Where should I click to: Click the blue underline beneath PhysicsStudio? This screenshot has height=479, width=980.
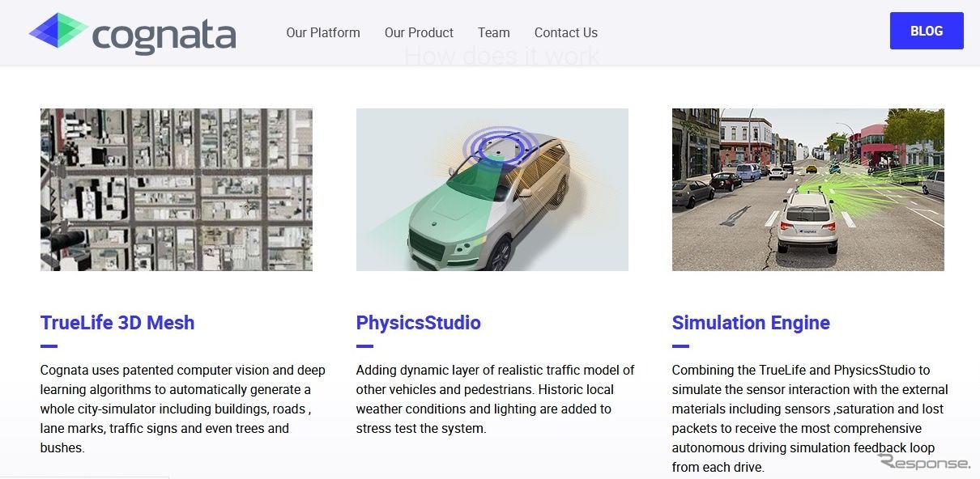(364, 346)
